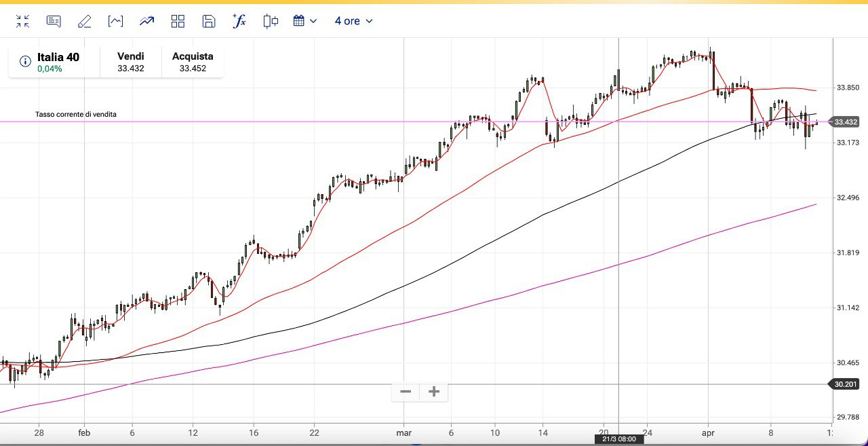868x446 pixels.
Task: Open the four-square layout grid icon
Action: pyautogui.click(x=178, y=21)
